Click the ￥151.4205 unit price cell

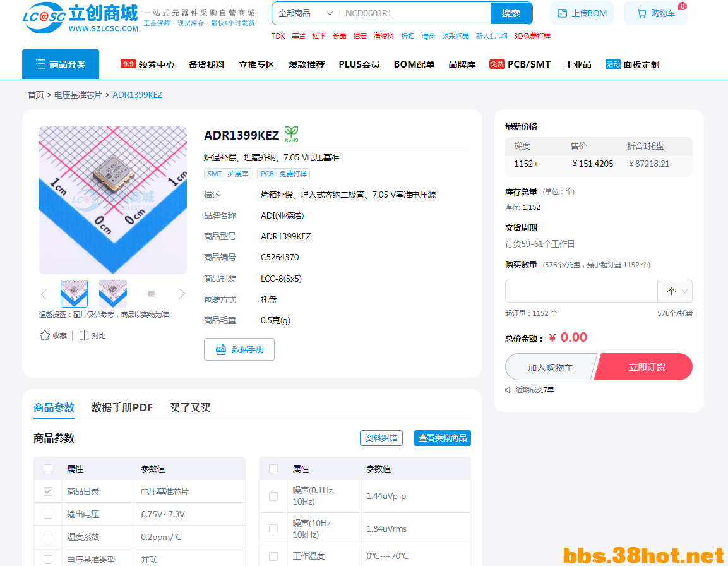592,164
